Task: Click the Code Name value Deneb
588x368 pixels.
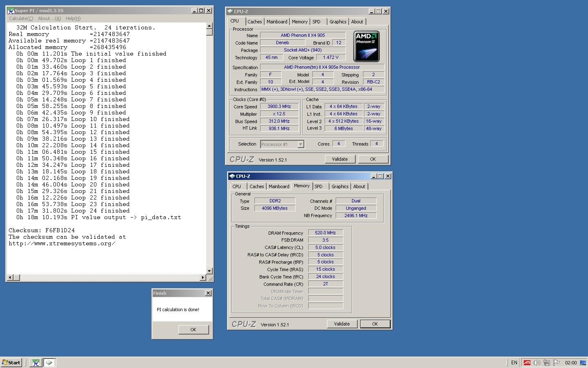Action: coord(282,43)
